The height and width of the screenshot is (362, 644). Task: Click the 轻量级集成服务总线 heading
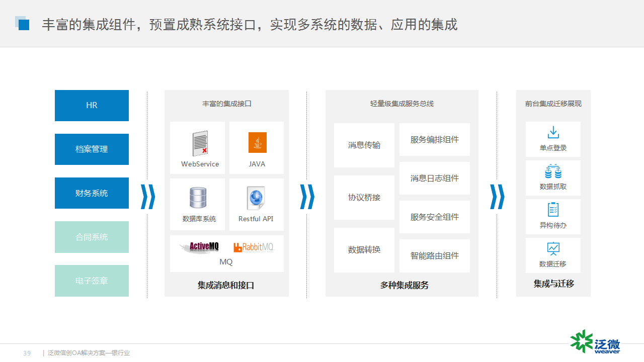click(402, 104)
